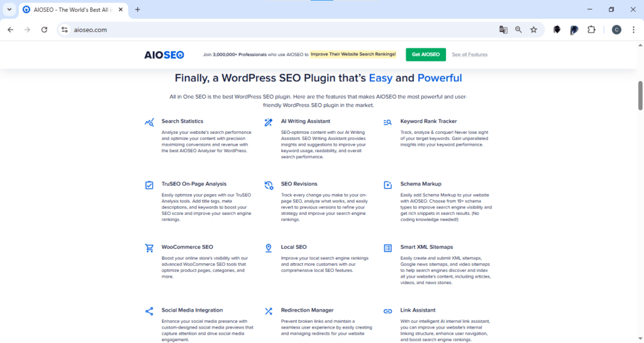Click the WooCommerce SEO heading
This screenshot has height=343, width=644.
click(187, 247)
